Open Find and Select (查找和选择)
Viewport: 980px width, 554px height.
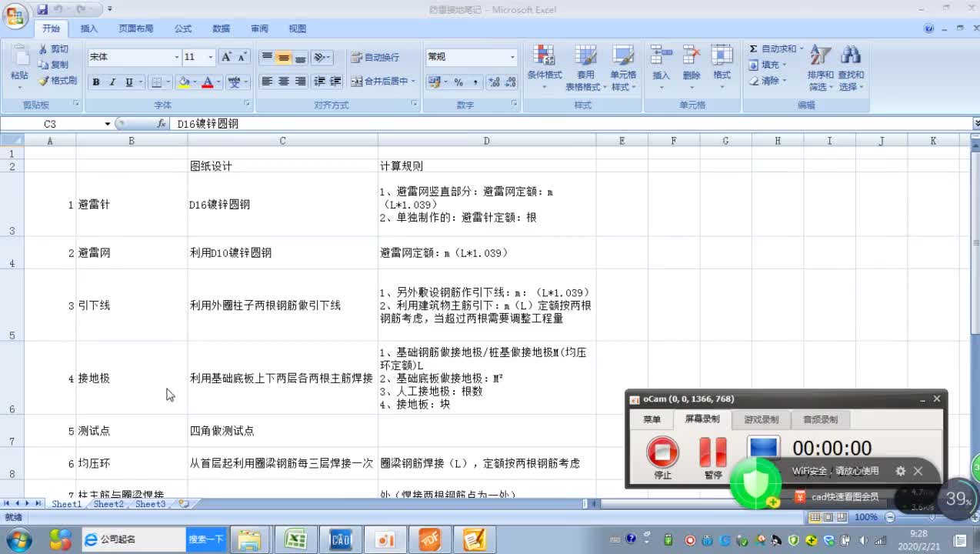851,68
